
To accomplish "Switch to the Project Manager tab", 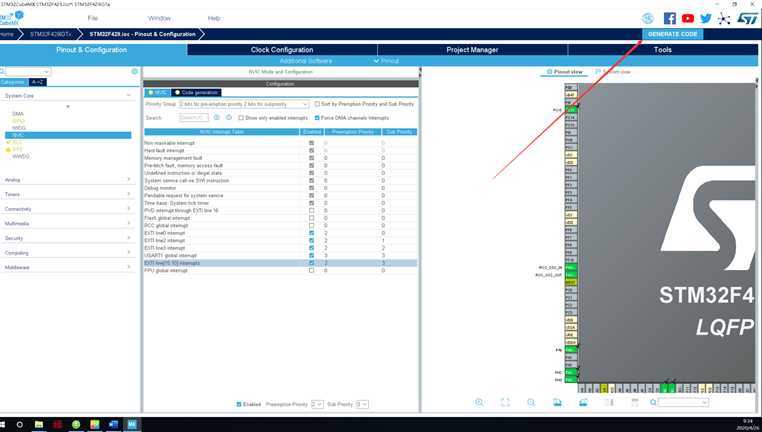I will coord(472,50).
